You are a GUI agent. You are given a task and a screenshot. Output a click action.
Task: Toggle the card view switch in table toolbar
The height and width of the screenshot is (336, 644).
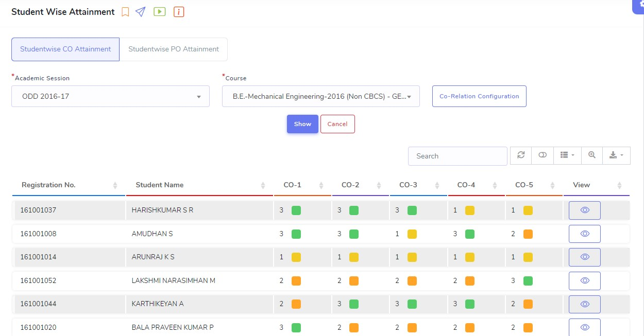[x=543, y=155]
